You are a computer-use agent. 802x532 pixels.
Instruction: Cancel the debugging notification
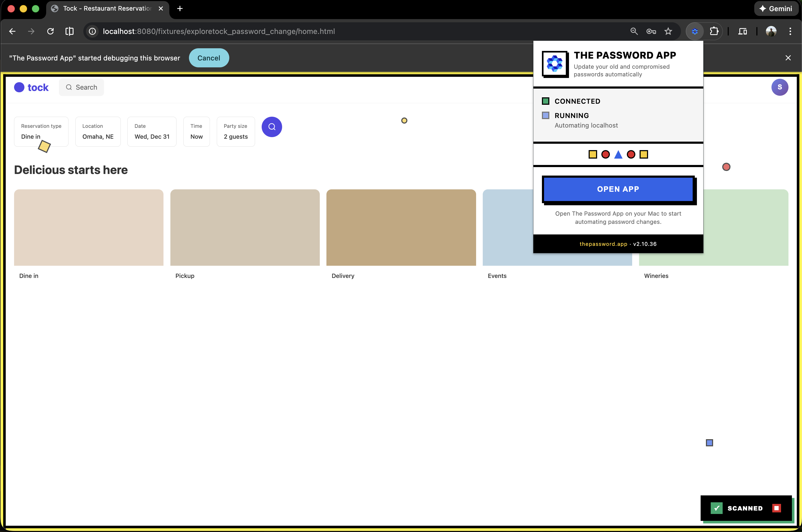[x=209, y=58]
